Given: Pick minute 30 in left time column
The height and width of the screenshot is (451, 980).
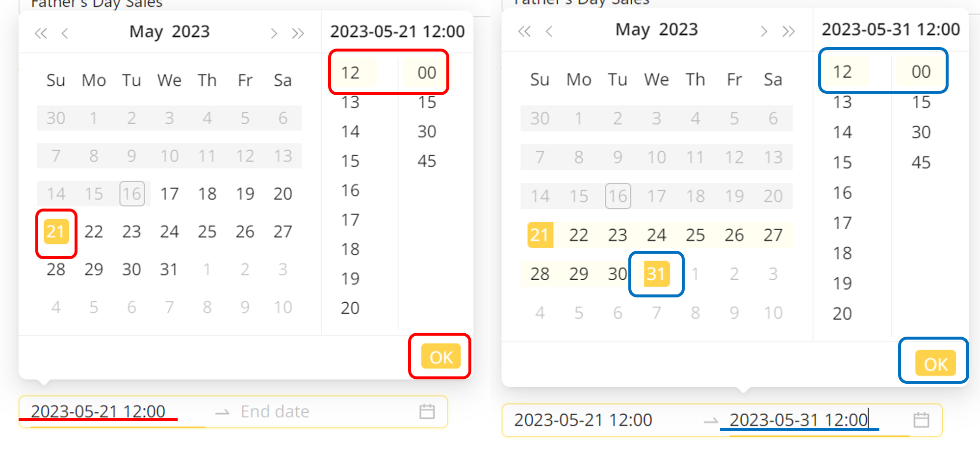Looking at the screenshot, I should tap(427, 132).
